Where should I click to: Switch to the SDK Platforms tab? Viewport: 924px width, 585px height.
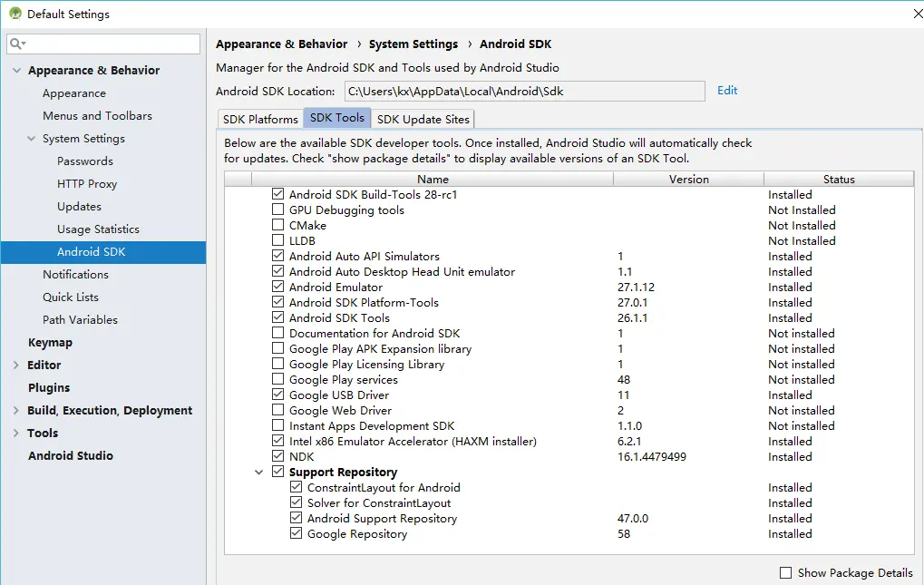coord(260,119)
